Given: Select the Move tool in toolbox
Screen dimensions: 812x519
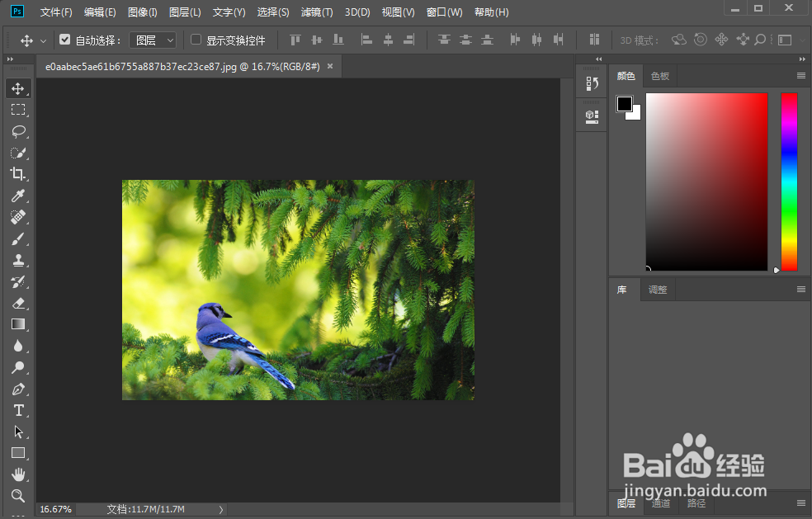Looking at the screenshot, I should coord(18,88).
